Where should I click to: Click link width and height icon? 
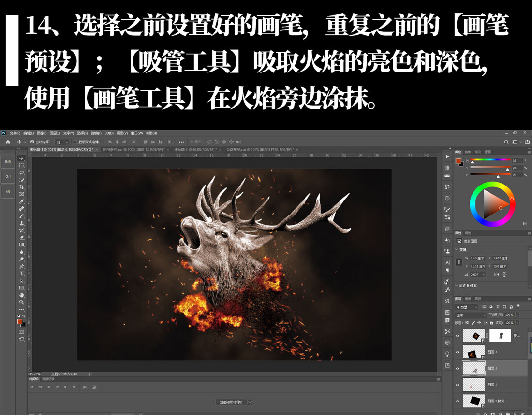pos(459,262)
